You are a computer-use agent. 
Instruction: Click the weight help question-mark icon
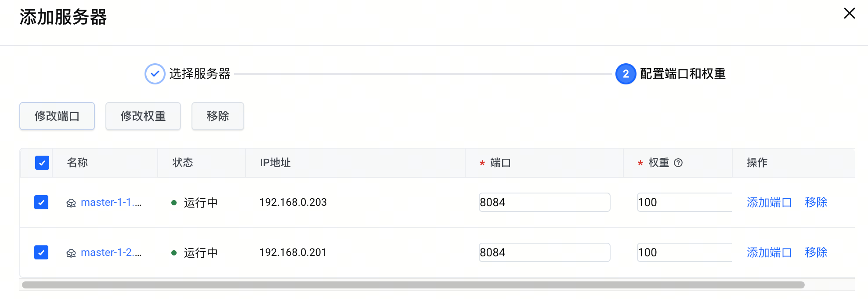pyautogui.click(x=678, y=163)
